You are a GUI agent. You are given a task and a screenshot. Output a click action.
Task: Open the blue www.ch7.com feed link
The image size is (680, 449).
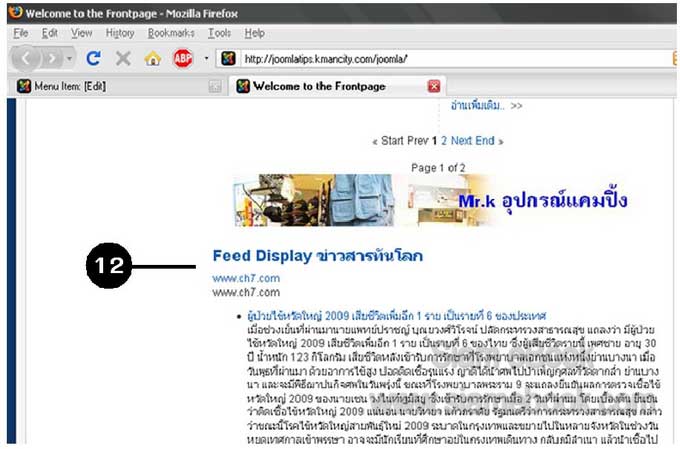pyautogui.click(x=246, y=278)
